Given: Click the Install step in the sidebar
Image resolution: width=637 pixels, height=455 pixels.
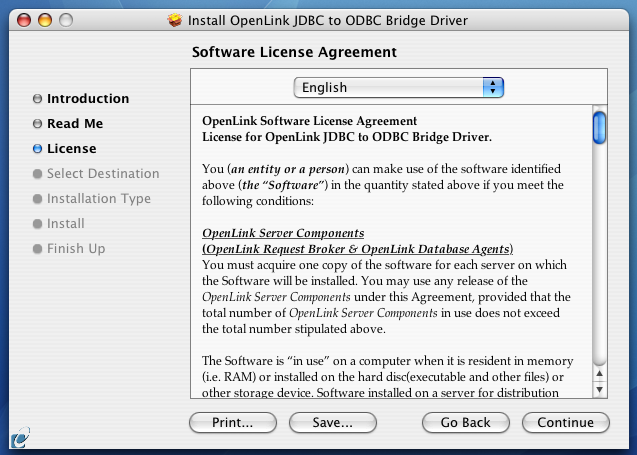Looking at the screenshot, I should (65, 223).
